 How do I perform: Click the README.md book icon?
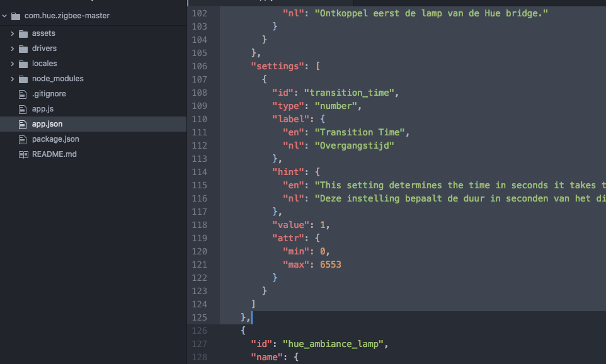click(23, 154)
